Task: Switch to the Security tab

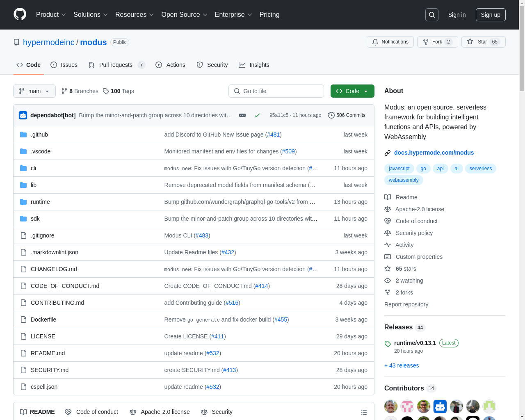Action: [x=212, y=65]
